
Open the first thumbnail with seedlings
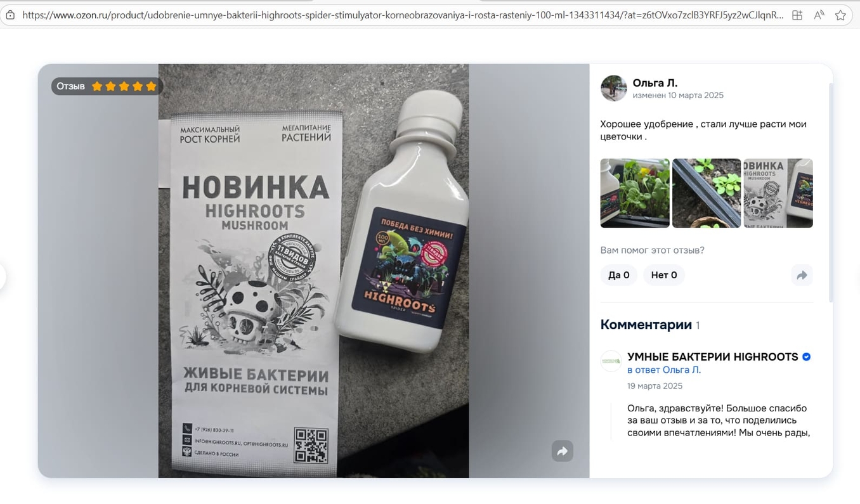[x=635, y=193]
